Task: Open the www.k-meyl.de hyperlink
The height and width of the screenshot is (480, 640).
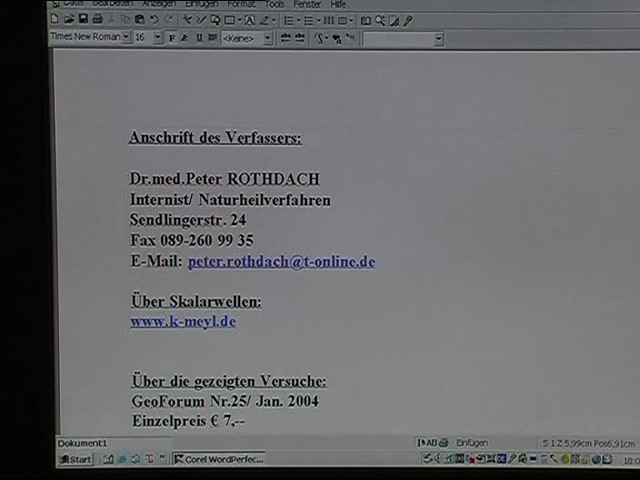Action: (183, 321)
